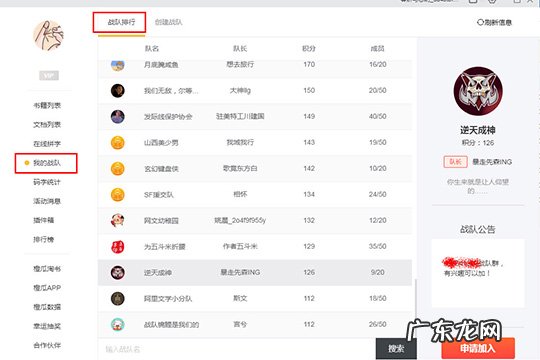The height and width of the screenshot is (360, 540).
Task: Open 橙瓜数据 in the sidebar
Action: tap(47, 307)
